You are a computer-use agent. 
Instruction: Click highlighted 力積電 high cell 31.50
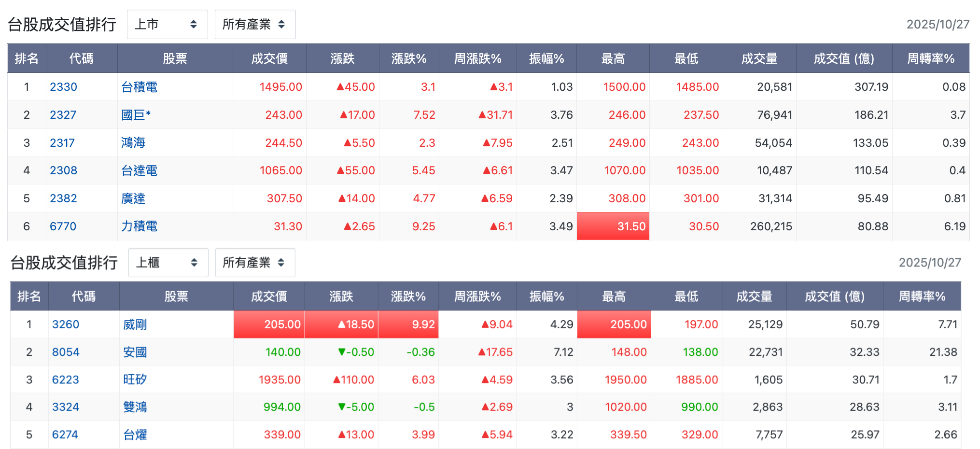613,226
